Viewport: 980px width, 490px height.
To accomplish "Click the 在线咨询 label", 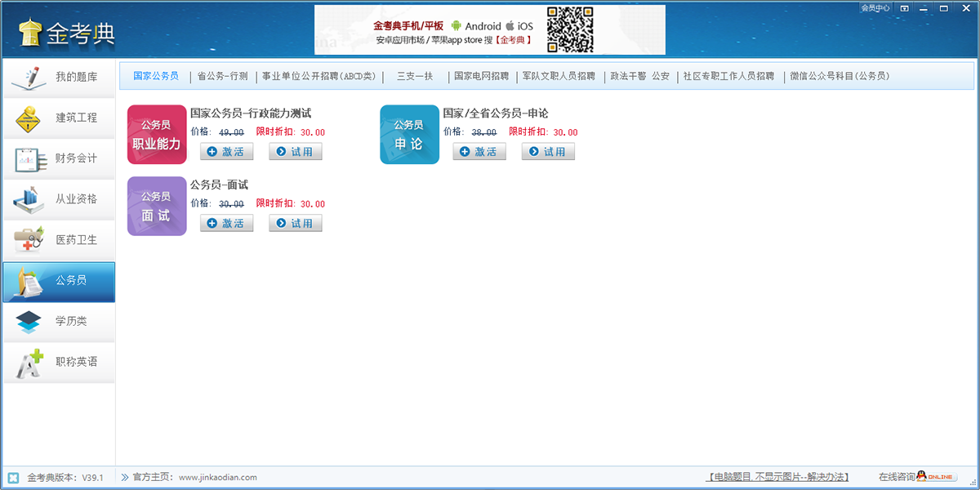I will click(x=897, y=477).
